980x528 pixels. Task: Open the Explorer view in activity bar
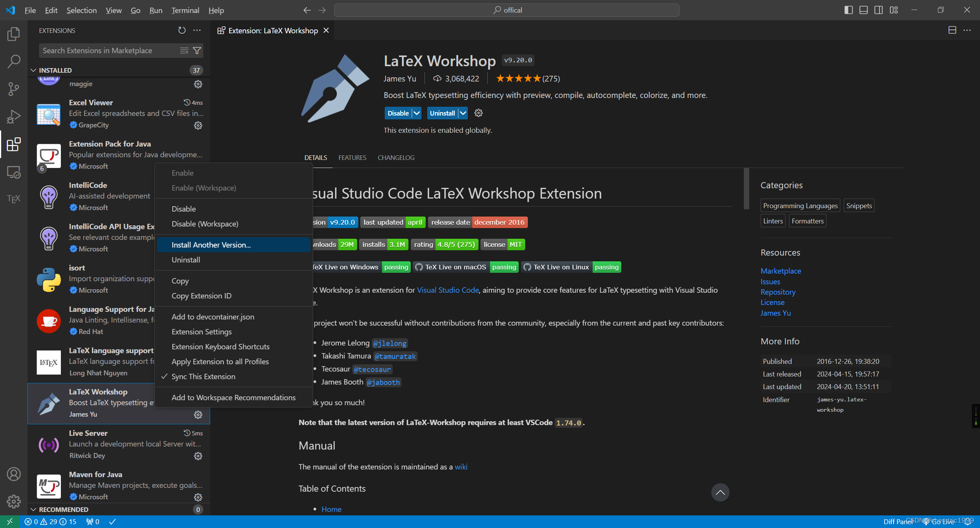pos(13,34)
